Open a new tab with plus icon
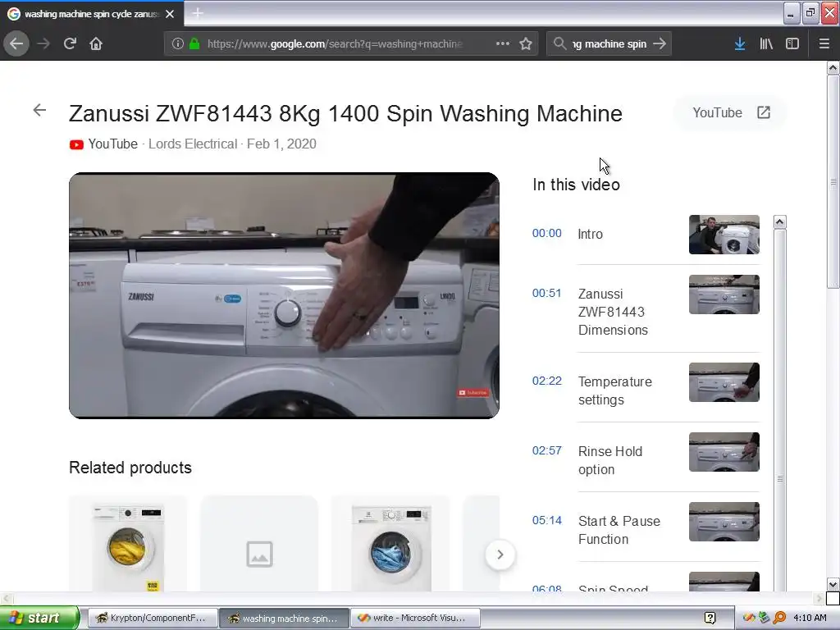This screenshot has height=630, width=840. [x=198, y=13]
